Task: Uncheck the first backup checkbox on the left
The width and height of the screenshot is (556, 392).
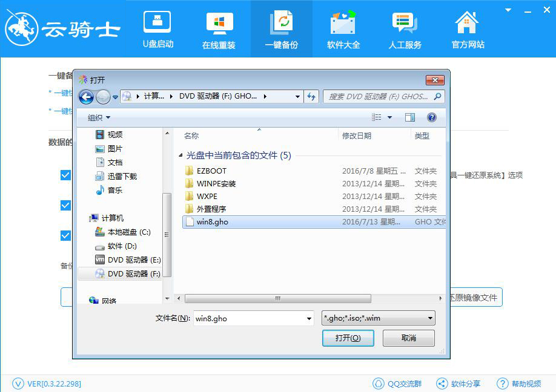Action: [x=65, y=175]
